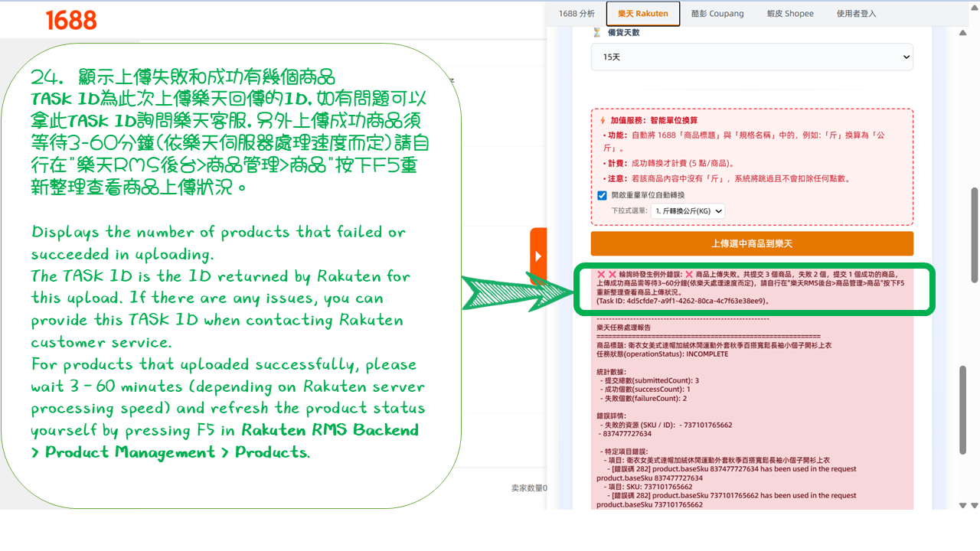Select the 樂天 Rakuten tab

point(642,14)
